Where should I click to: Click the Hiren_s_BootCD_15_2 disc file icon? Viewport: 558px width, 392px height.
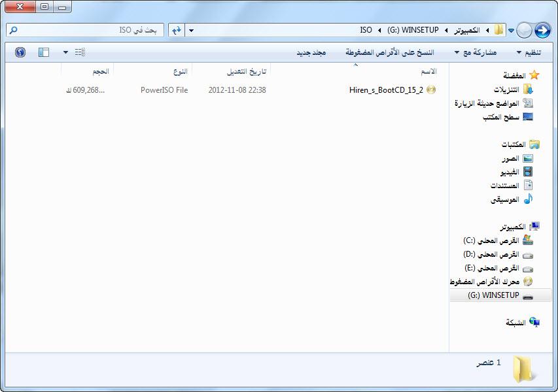click(x=431, y=90)
